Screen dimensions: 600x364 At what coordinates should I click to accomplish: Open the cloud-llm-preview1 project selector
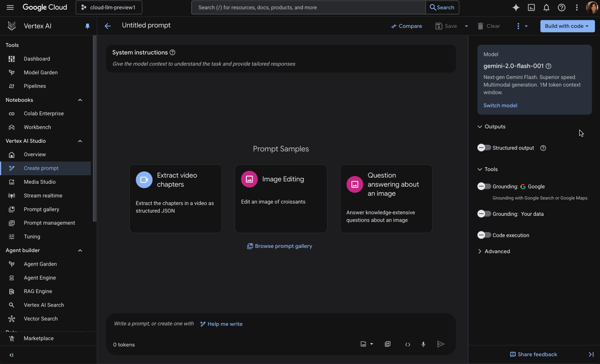pos(109,8)
